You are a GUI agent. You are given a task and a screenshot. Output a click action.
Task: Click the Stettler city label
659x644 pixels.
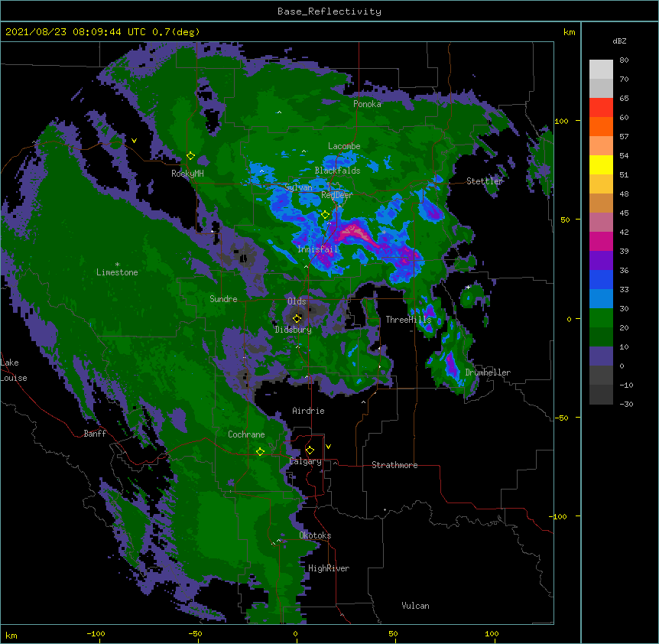tap(484, 181)
